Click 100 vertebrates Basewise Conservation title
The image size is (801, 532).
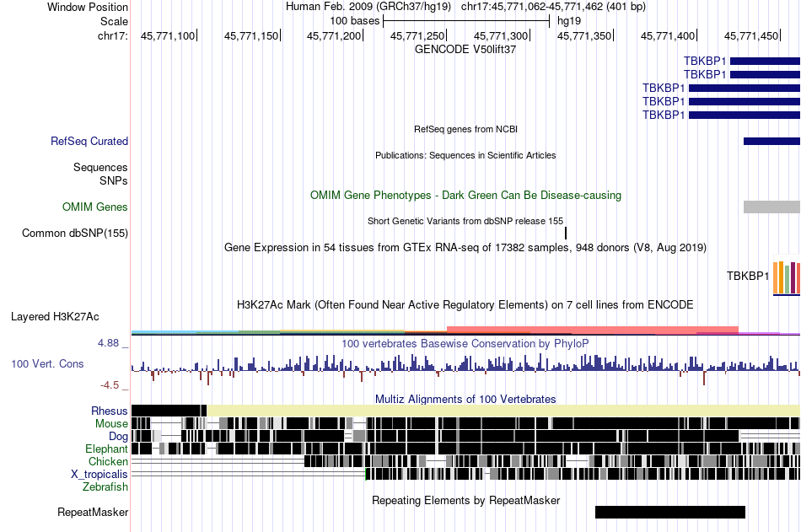click(465, 343)
